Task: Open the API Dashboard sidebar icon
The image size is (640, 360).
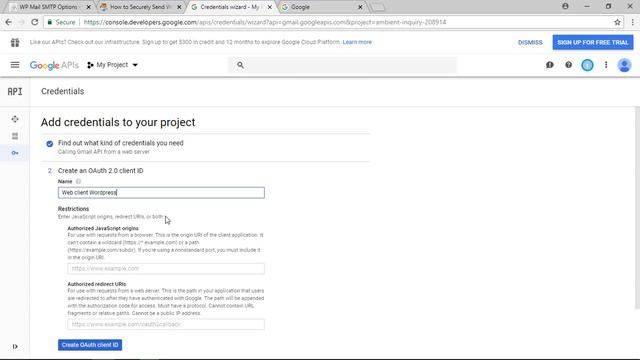Action: pyautogui.click(x=15, y=119)
